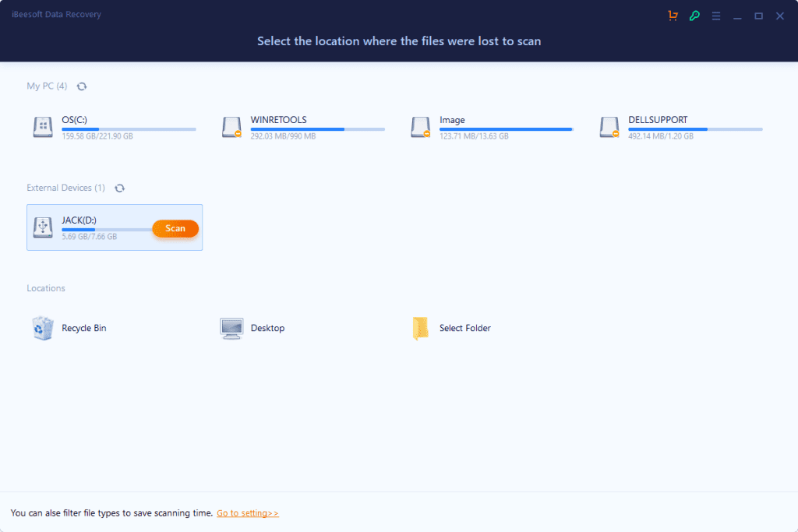Refresh the External Devices list
The width and height of the screenshot is (798, 532).
click(x=119, y=188)
